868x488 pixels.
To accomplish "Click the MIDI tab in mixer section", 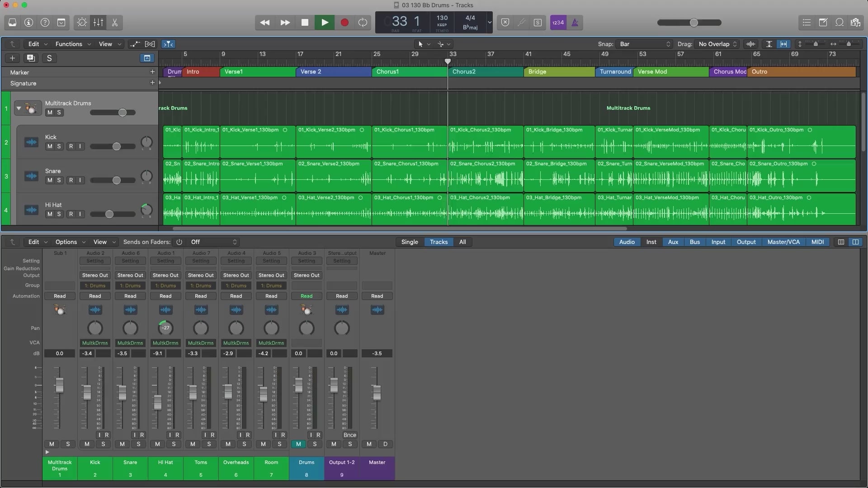I will pos(817,242).
